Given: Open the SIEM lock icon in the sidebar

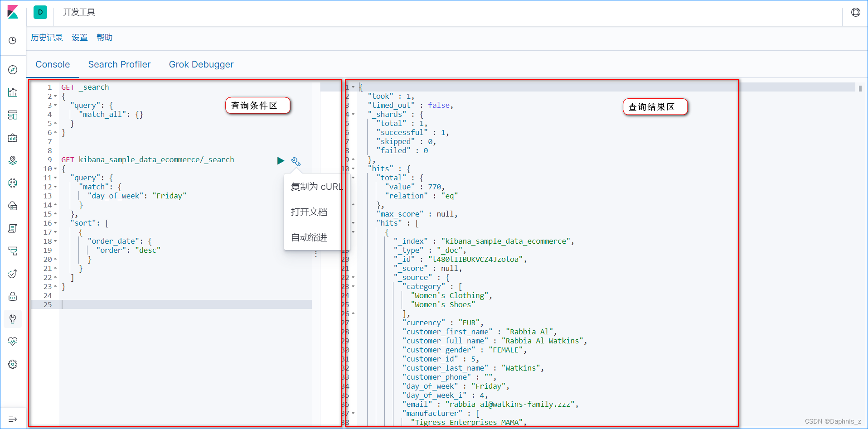Looking at the screenshot, I should click(x=13, y=296).
